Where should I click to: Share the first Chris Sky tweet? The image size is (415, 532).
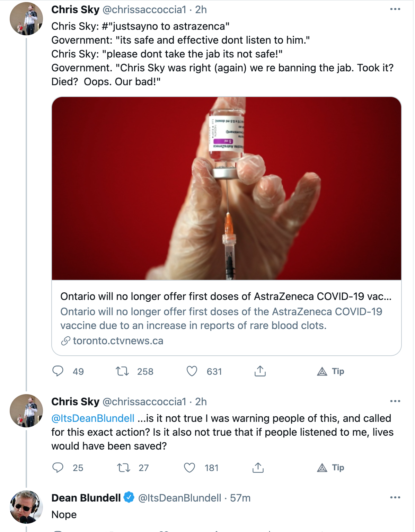click(x=260, y=371)
